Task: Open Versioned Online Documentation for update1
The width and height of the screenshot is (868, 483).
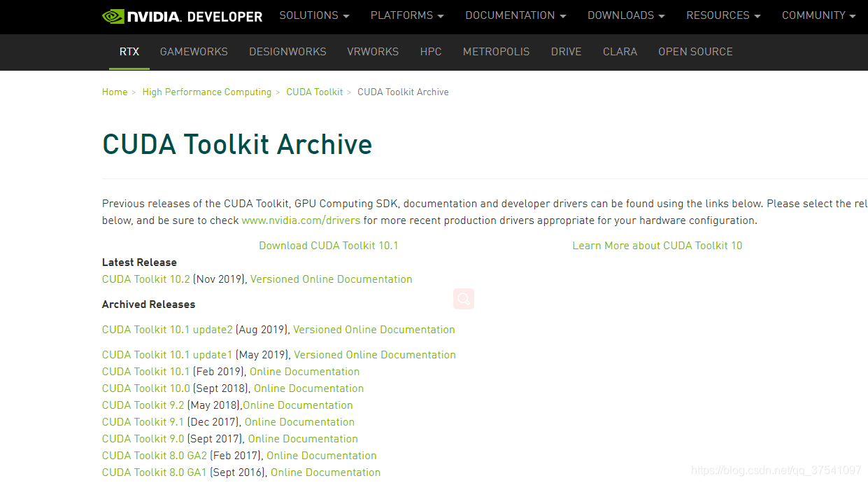Action: pos(375,355)
